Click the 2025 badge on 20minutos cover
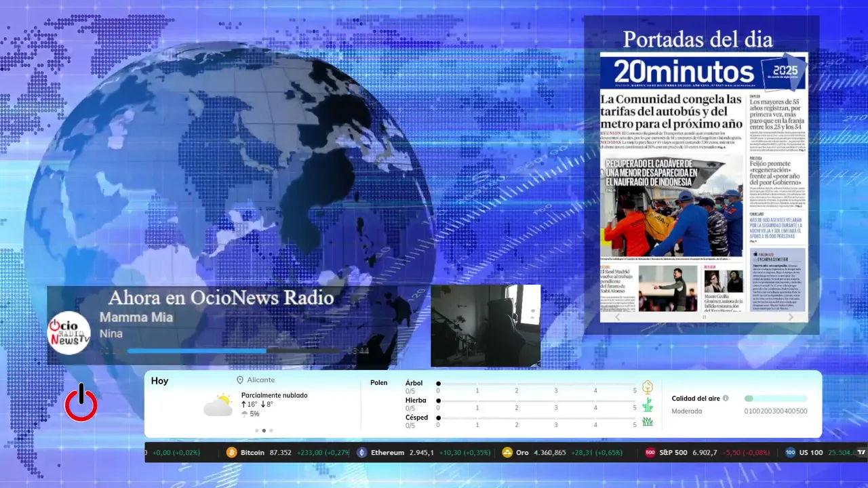Image resolution: width=868 pixels, height=488 pixels. 784,71
